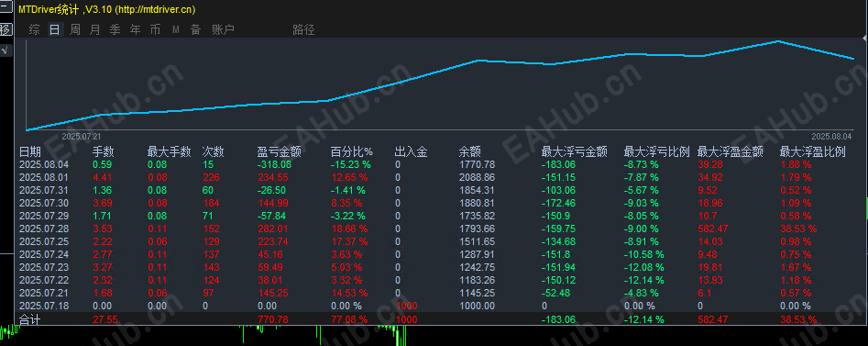Click the 770.78 total profit value
The width and height of the screenshot is (868, 346).
[x=272, y=319]
